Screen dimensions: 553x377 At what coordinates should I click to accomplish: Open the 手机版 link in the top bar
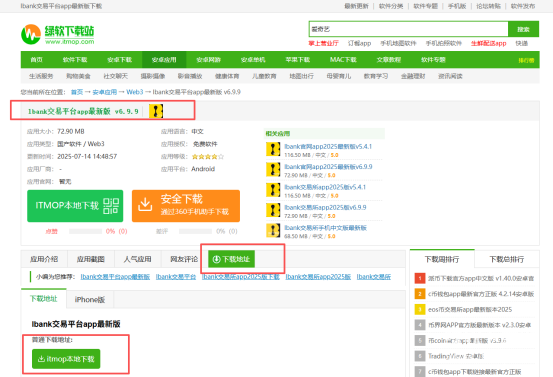[457, 6]
